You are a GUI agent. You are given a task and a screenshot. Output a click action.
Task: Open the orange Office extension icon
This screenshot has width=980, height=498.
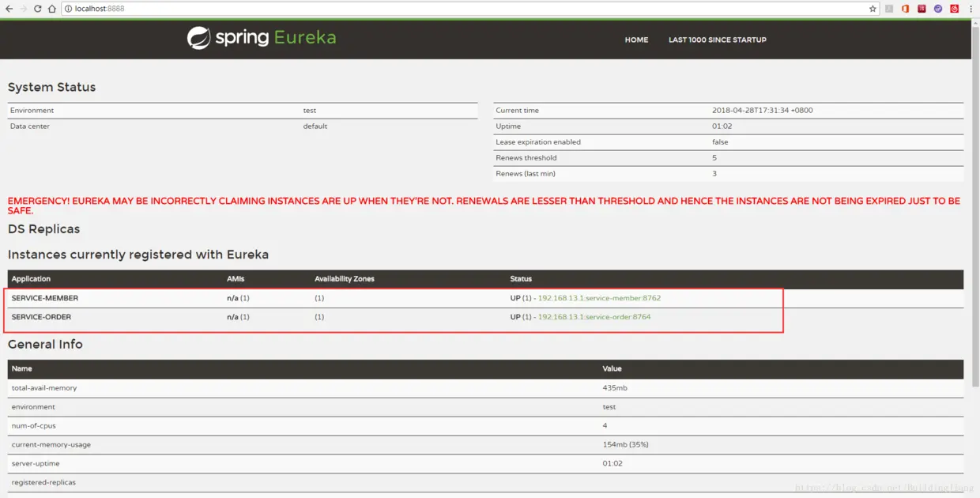pyautogui.click(x=906, y=9)
